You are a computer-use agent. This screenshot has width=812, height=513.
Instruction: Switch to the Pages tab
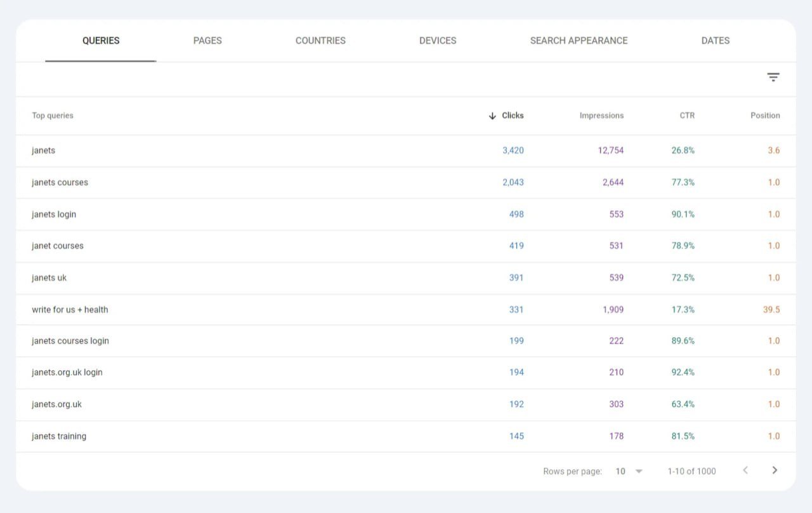207,41
